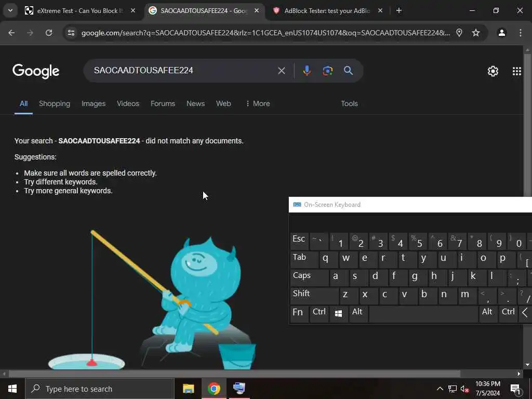
Task: Click the On-Screen Keyboard title bar
Action: tap(410, 205)
